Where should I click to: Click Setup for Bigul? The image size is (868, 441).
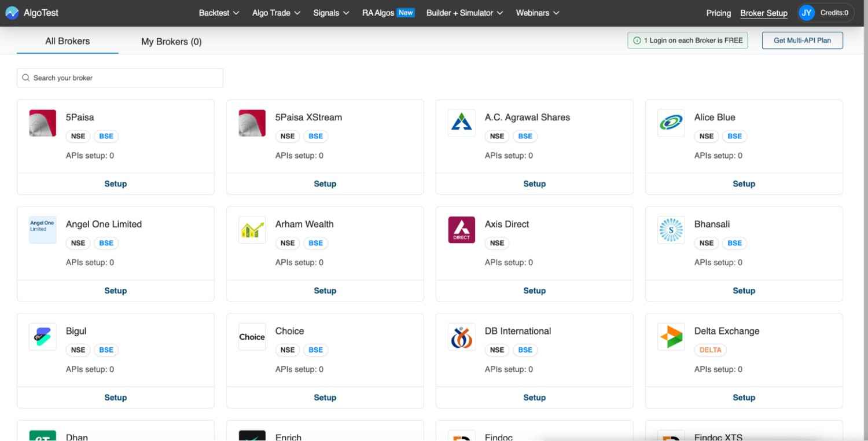(x=115, y=398)
